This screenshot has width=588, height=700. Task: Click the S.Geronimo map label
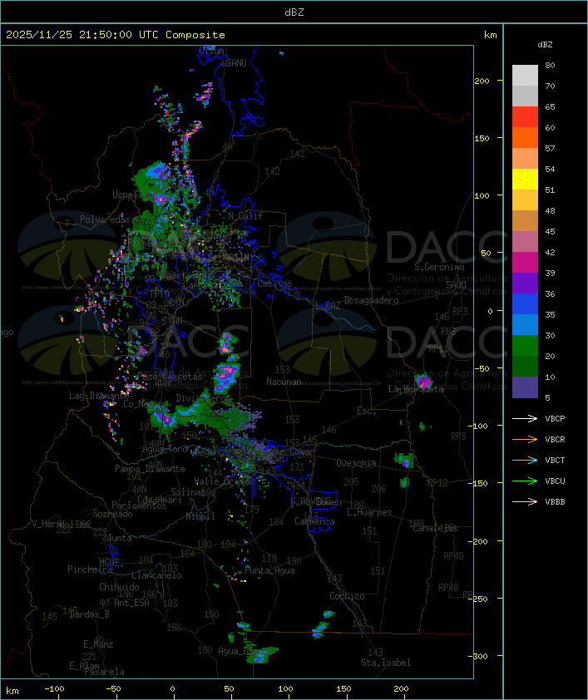pyautogui.click(x=439, y=267)
